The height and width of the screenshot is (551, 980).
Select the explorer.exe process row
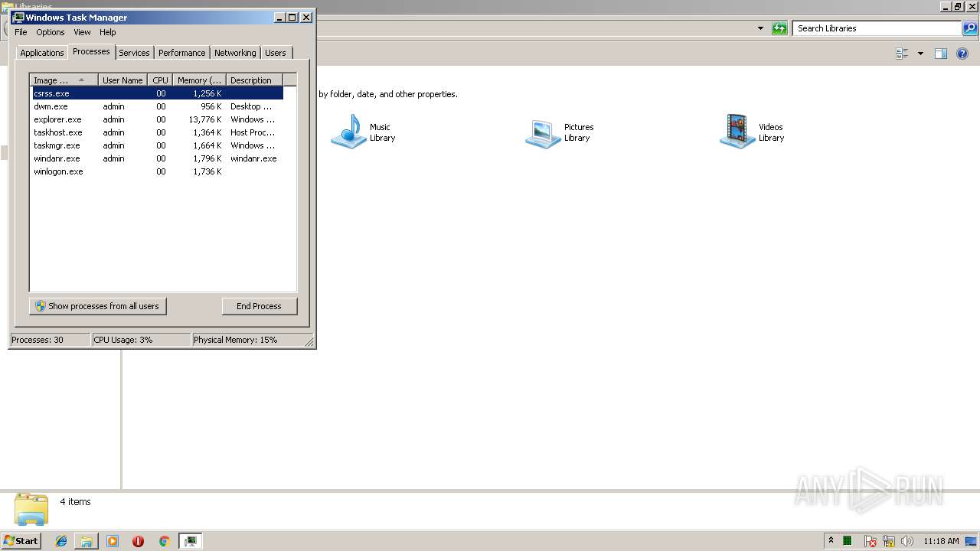[157, 119]
